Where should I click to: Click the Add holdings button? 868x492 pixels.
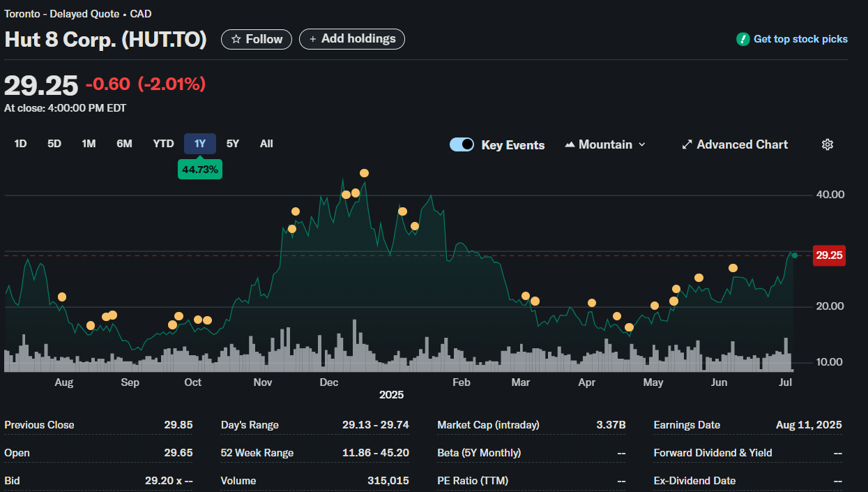(x=352, y=39)
